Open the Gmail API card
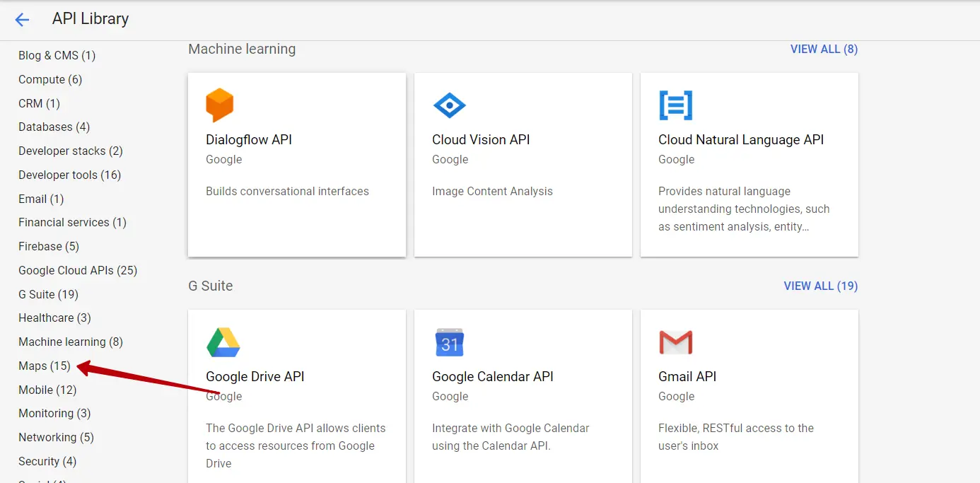The width and height of the screenshot is (980, 483). point(749,396)
